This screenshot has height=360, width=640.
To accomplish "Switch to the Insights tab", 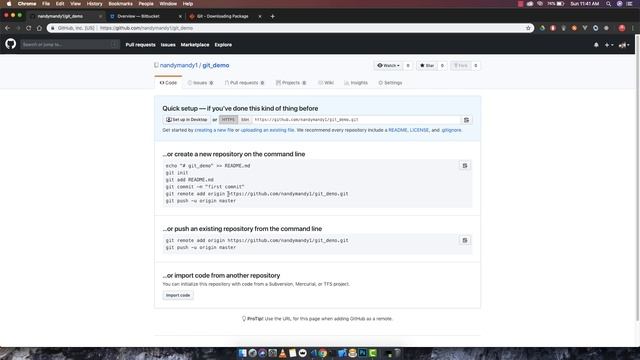I will pyautogui.click(x=356, y=83).
